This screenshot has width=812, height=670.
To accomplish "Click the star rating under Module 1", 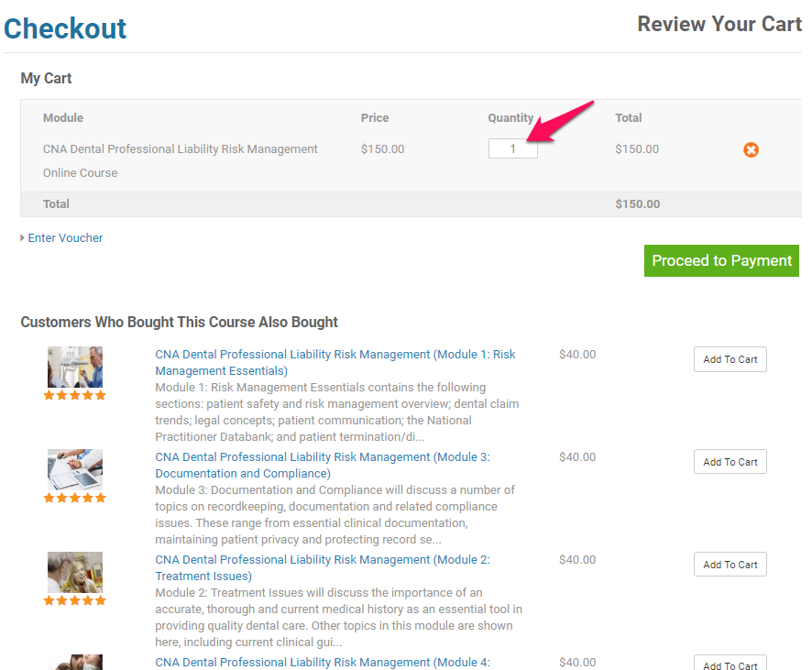I will click(75, 396).
